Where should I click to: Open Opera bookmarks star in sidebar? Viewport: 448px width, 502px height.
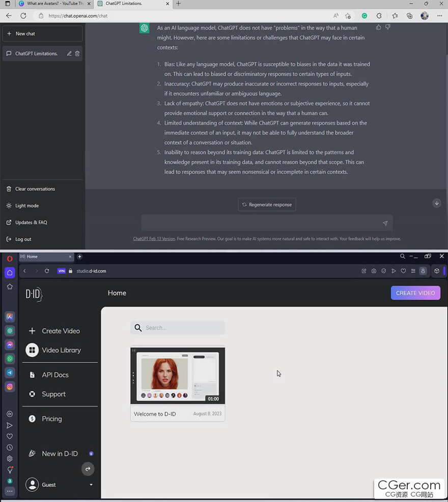[10, 286]
